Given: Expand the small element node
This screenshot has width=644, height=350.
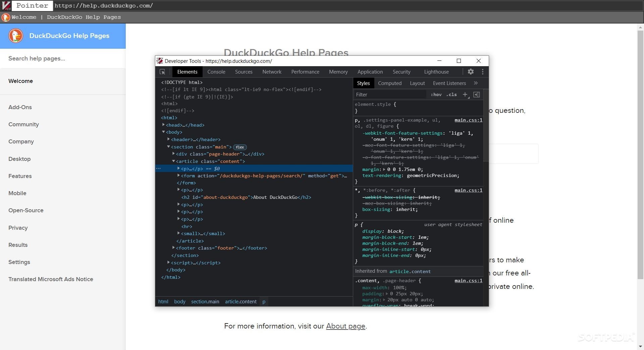Looking at the screenshot, I should click(179, 233).
